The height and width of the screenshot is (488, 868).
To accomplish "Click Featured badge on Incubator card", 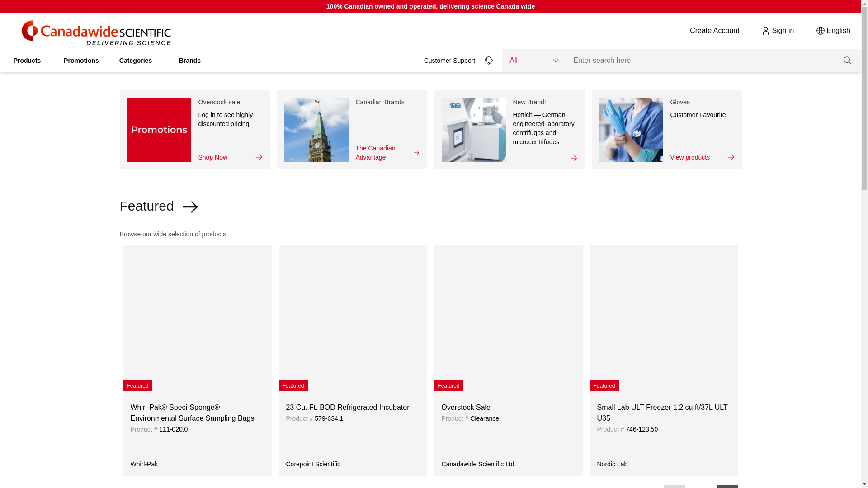I will [x=293, y=386].
